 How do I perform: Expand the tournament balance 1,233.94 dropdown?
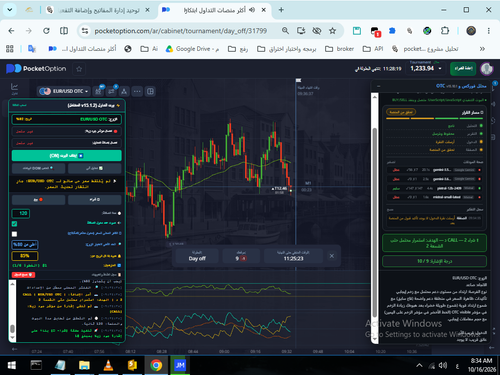[x=426, y=68]
